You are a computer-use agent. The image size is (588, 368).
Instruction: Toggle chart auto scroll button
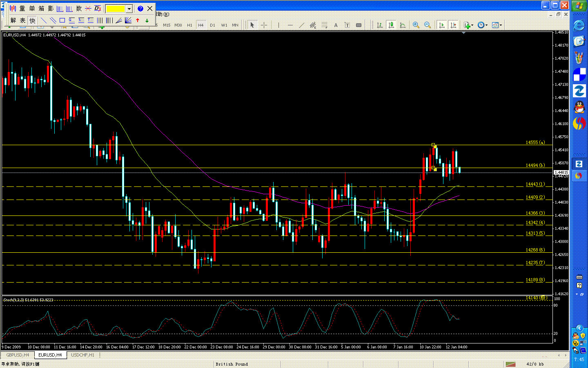(442, 25)
